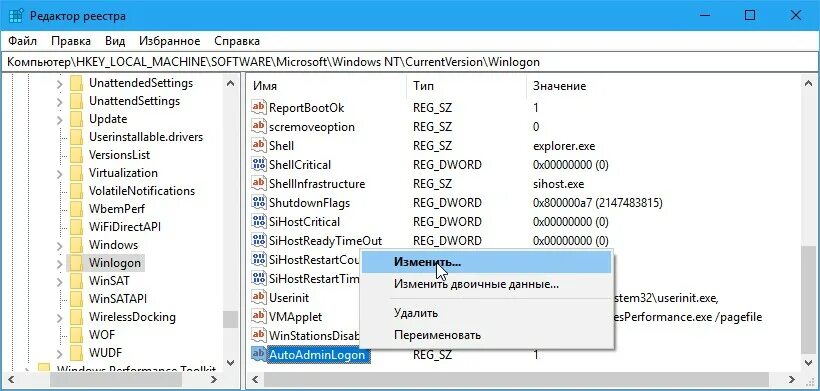This screenshot has width=820, height=391.
Task: Open the Файл menu
Action: tap(22, 41)
